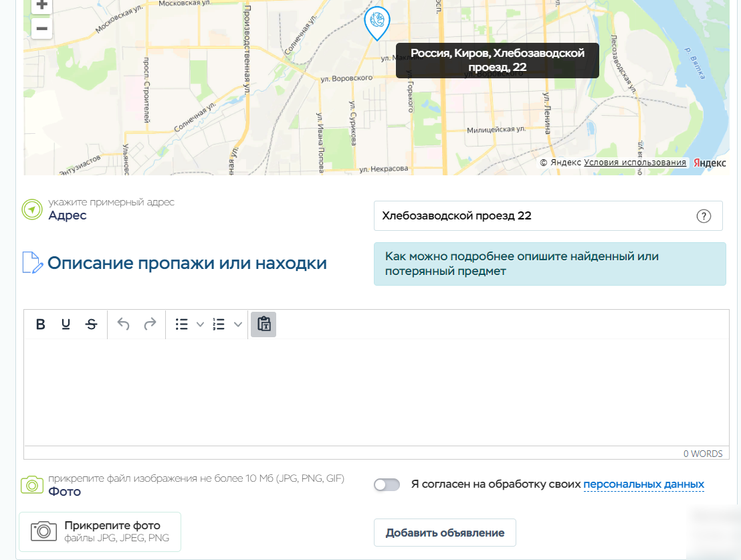Click the Прикрепите фото upload button
This screenshot has width=741, height=560.
[x=100, y=532]
